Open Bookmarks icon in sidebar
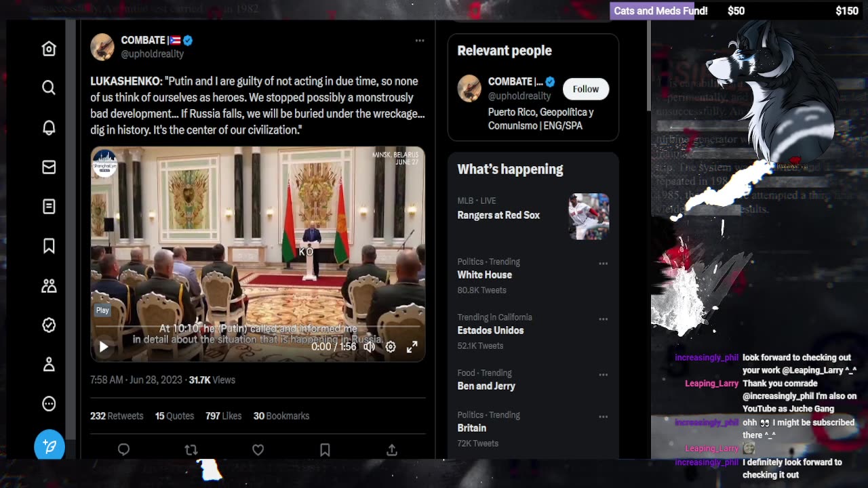 (49, 246)
